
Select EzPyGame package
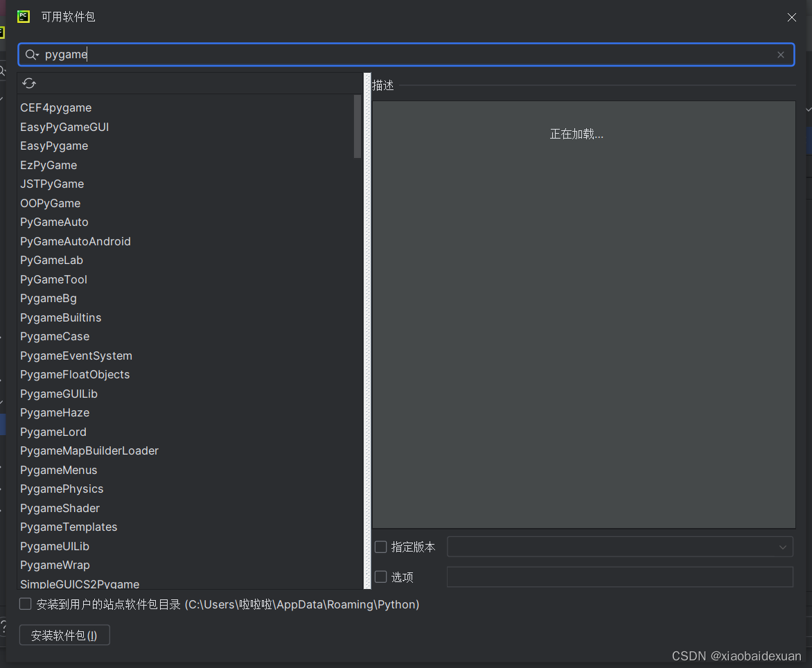(48, 165)
